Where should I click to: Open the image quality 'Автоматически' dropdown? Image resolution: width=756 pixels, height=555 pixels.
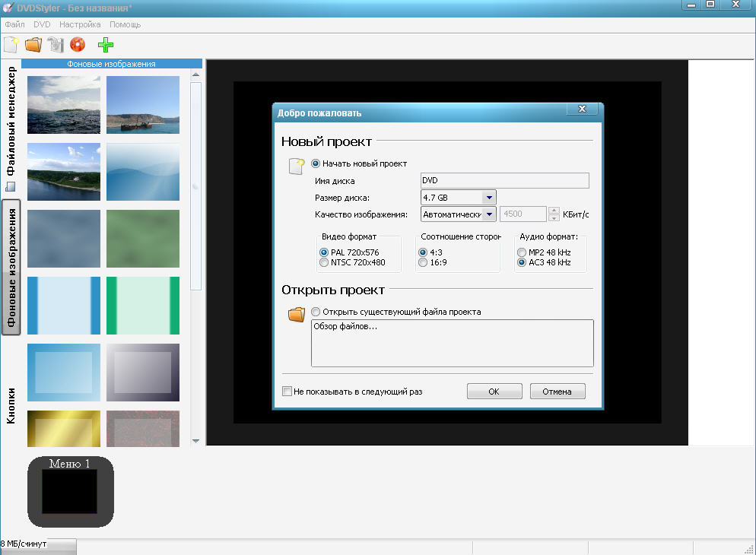489,214
